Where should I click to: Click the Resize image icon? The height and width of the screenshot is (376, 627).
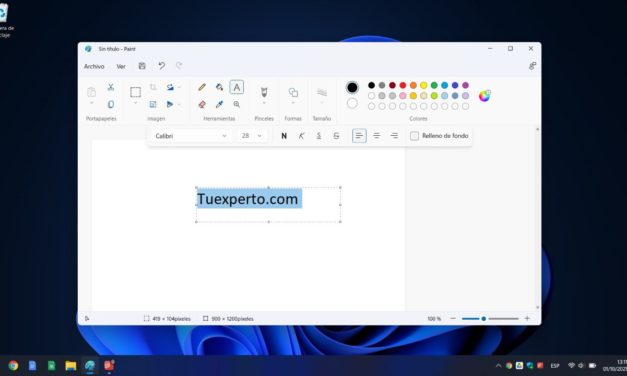[153, 104]
